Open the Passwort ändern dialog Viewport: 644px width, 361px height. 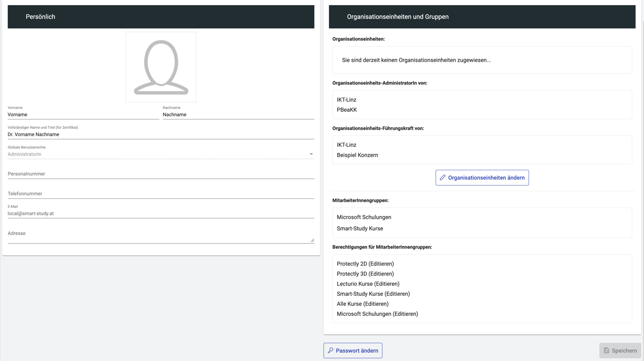point(353,351)
